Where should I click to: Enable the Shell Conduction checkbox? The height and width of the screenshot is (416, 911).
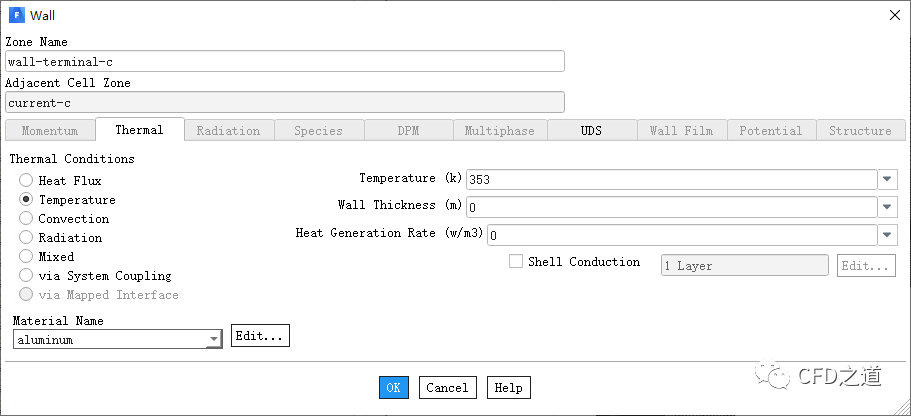tap(516, 262)
